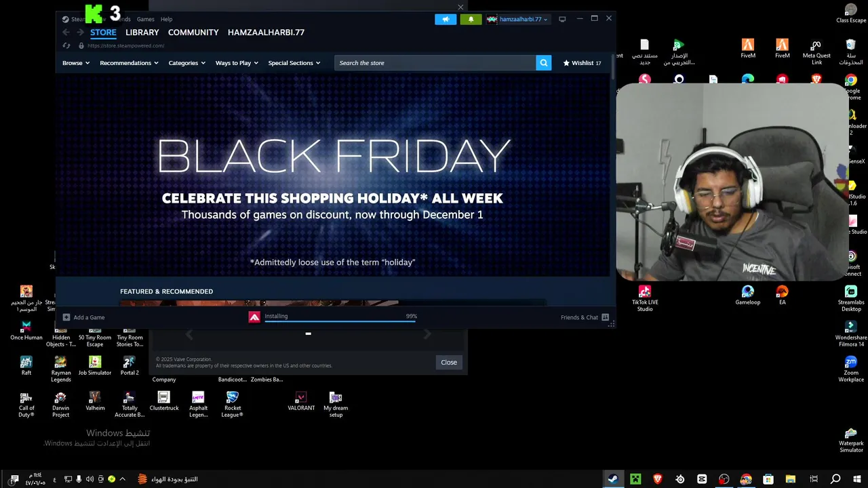
Task: Open the Class Escape desktop shortcut
Action: coord(851,14)
